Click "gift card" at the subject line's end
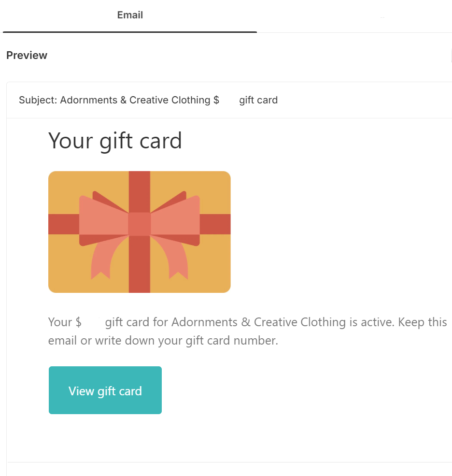Image resolution: width=452 pixels, height=476 pixels. tap(258, 101)
